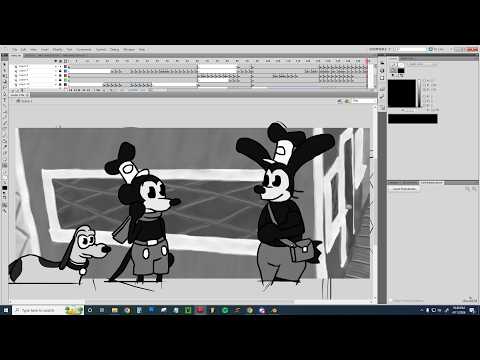Click the black preview bar under the color values

(x=413, y=119)
